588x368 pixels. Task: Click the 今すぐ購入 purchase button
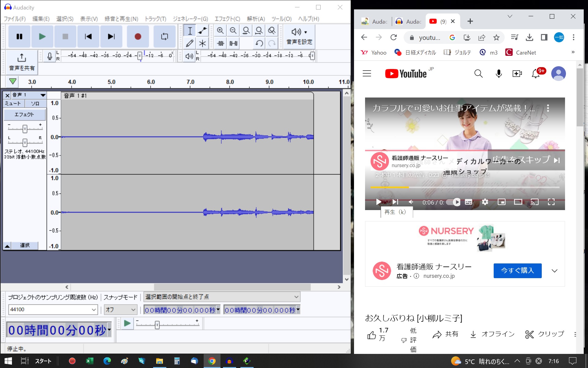point(517,270)
